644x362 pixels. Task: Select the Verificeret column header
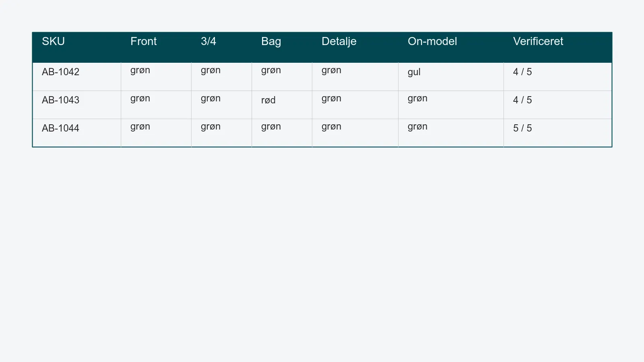pyautogui.click(x=557, y=47)
